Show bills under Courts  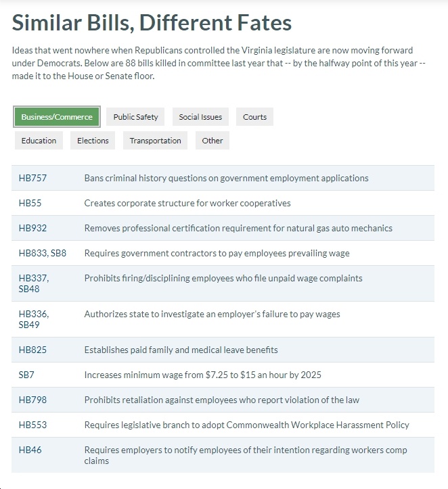pyautogui.click(x=254, y=116)
